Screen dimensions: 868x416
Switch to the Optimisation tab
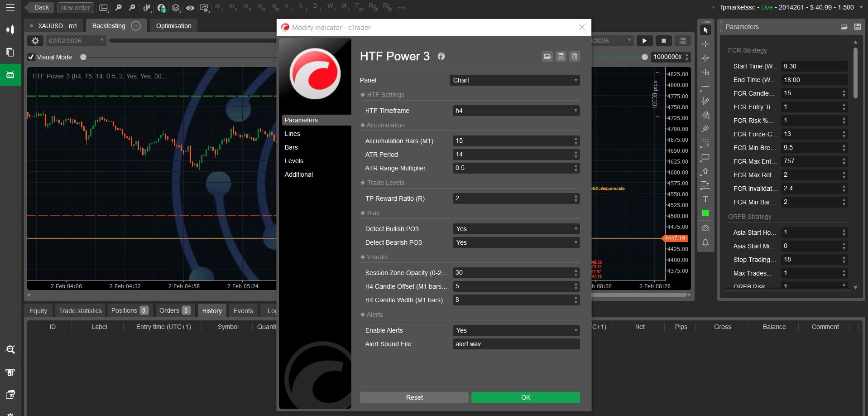pos(173,26)
